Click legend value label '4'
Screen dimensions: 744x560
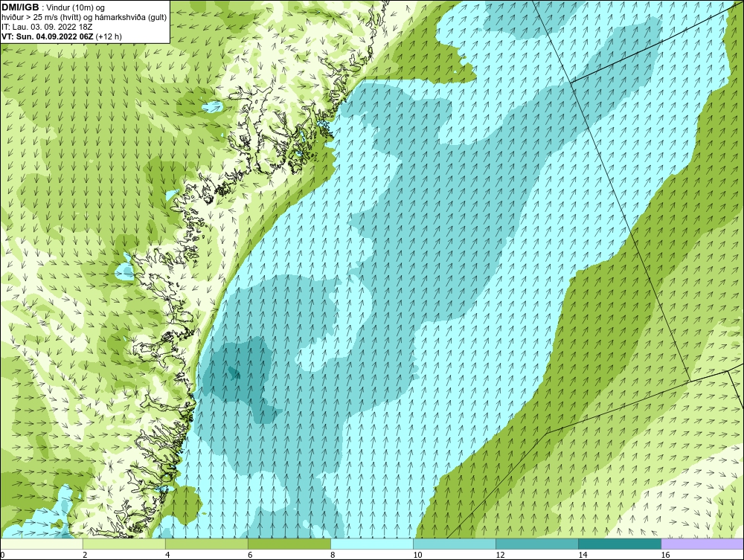167,556
